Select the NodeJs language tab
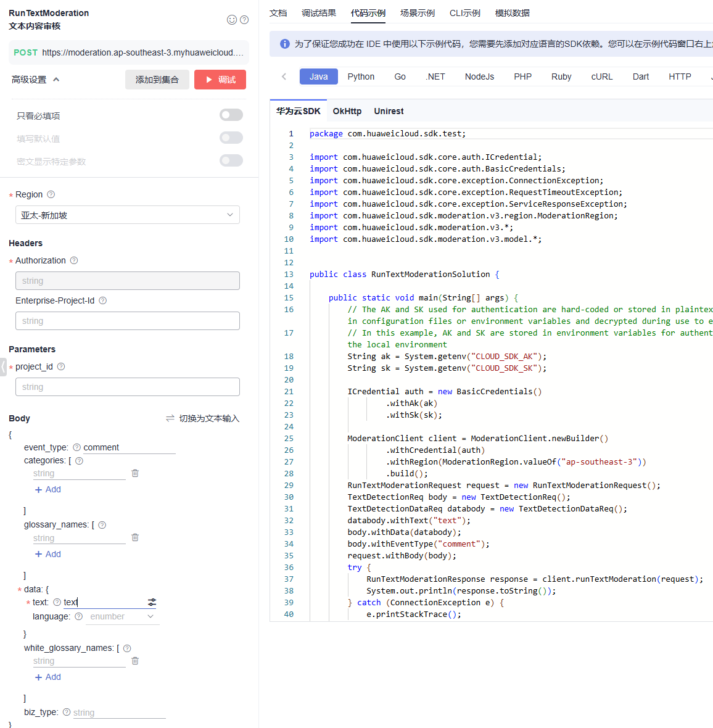 pyautogui.click(x=479, y=77)
